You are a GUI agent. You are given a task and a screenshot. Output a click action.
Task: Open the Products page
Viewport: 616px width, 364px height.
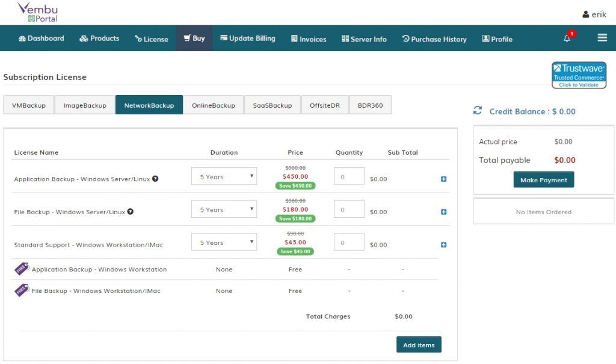point(99,39)
